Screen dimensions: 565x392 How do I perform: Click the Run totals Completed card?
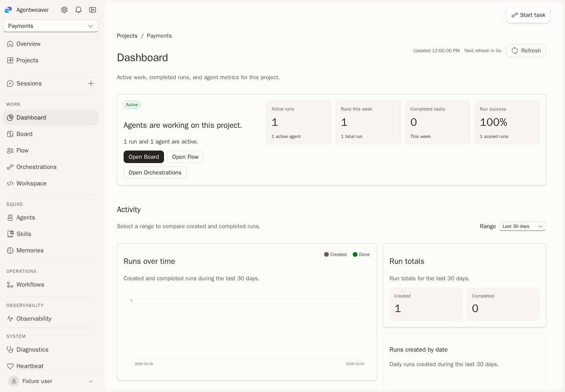[x=503, y=304]
